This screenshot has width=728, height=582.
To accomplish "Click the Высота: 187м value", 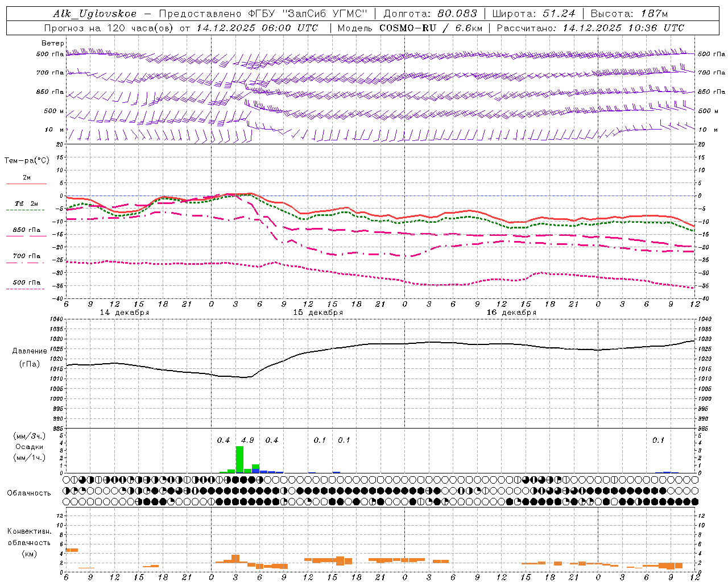I will pos(629,14).
